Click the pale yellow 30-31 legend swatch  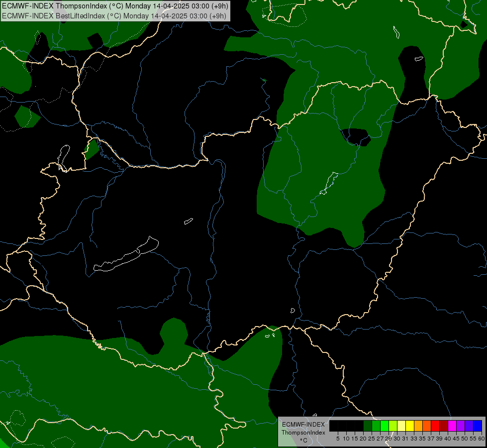coord(401,426)
